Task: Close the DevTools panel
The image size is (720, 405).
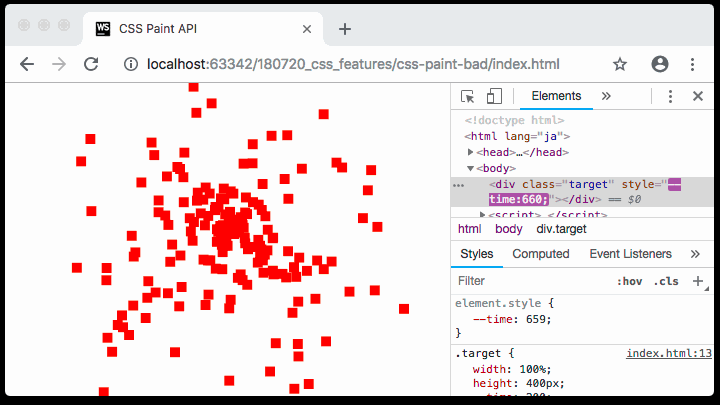Action: point(697,96)
